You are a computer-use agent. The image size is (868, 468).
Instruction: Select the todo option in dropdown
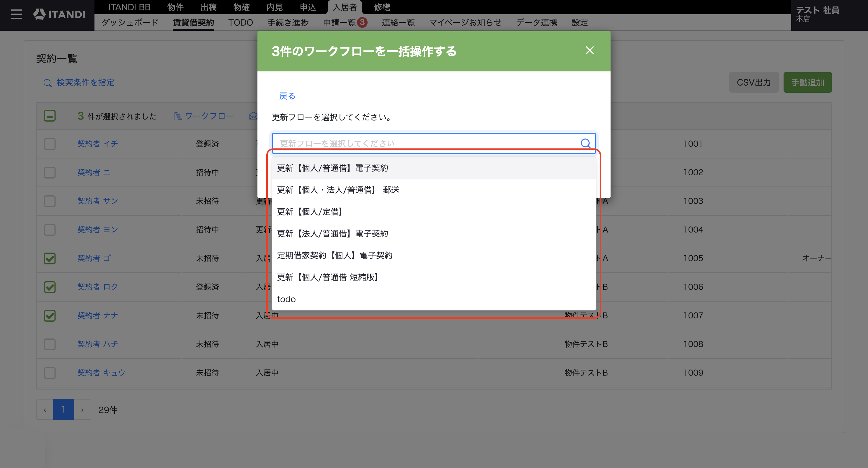434,299
